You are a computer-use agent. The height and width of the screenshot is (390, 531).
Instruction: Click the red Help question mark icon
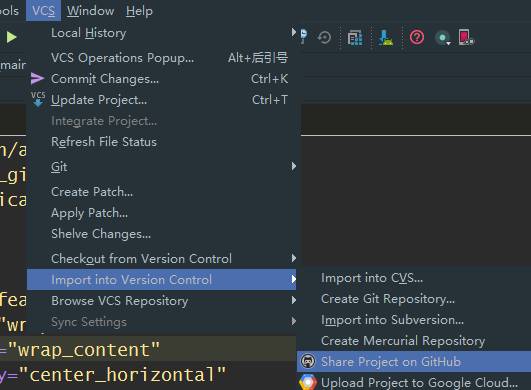[x=417, y=37]
